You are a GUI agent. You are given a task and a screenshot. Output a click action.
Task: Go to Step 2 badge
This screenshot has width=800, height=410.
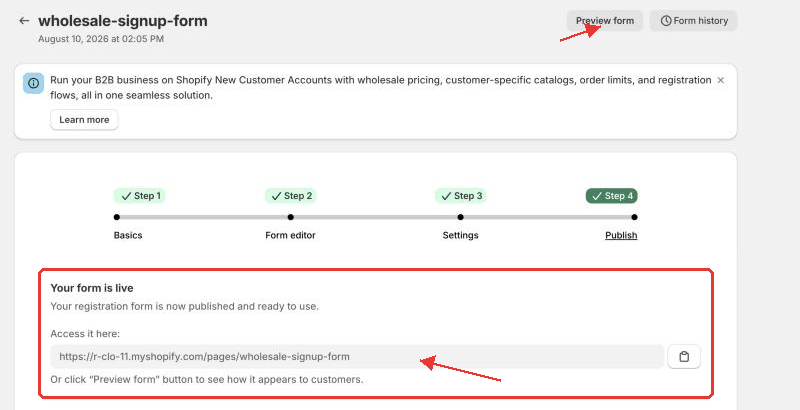(290, 196)
